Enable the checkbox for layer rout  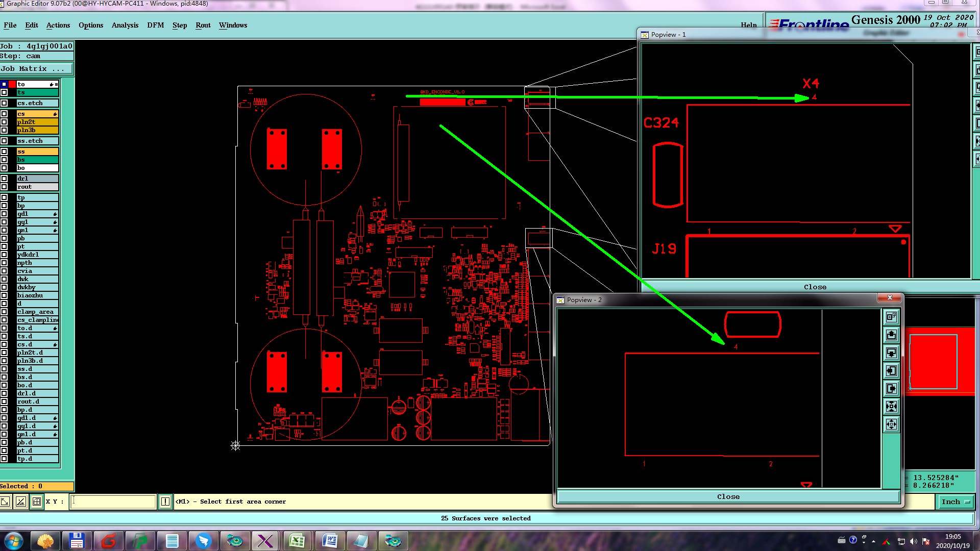point(4,187)
